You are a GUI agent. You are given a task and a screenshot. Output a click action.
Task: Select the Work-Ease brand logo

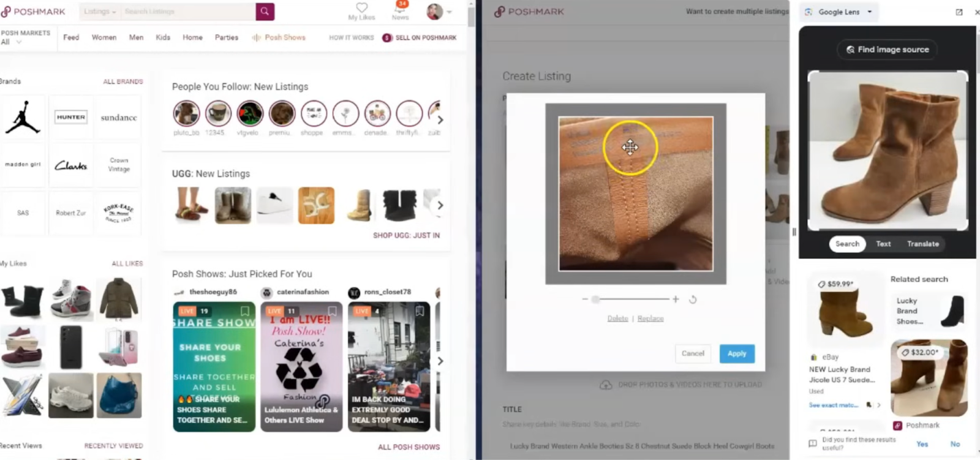tap(119, 213)
